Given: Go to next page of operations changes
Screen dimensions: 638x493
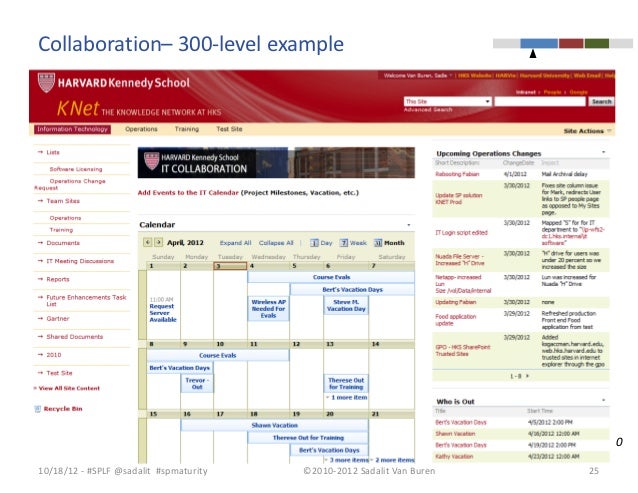Looking at the screenshot, I should coord(528,376).
